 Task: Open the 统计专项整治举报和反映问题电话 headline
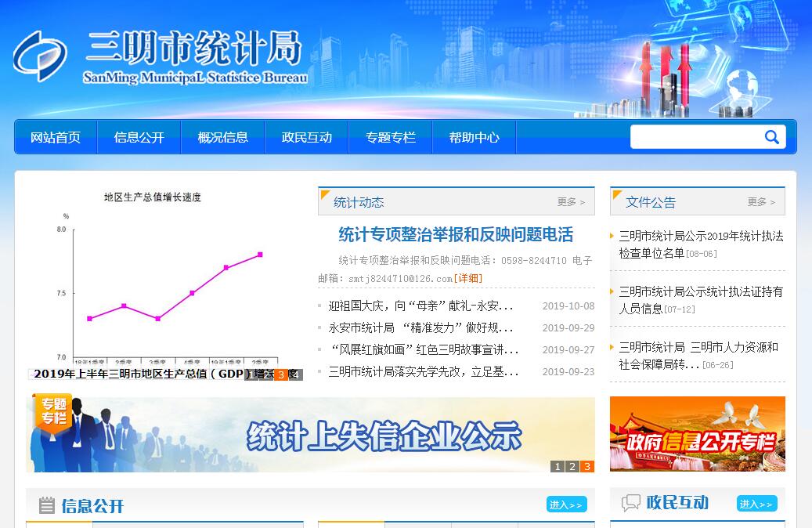(456, 235)
